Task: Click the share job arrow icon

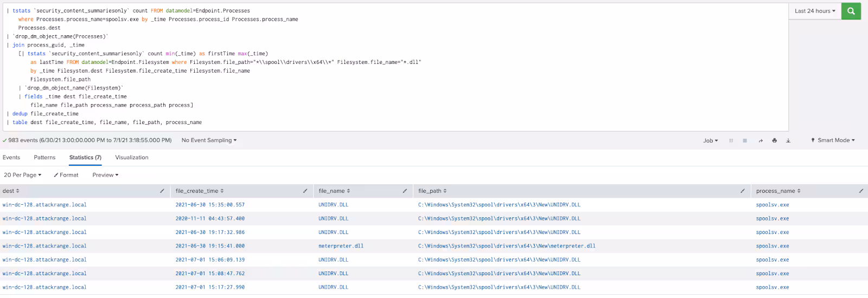Action: click(x=760, y=140)
